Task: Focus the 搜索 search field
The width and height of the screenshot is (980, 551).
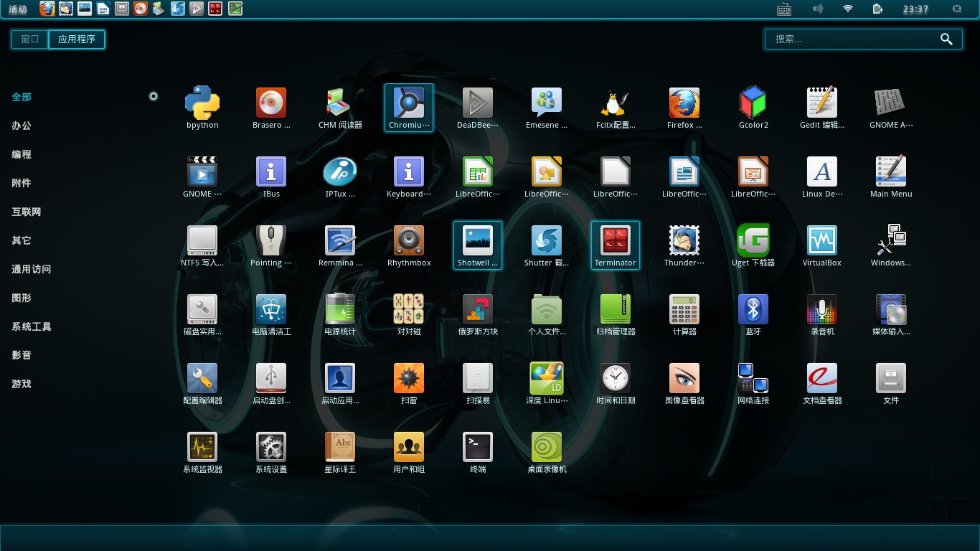Action: click(x=863, y=39)
